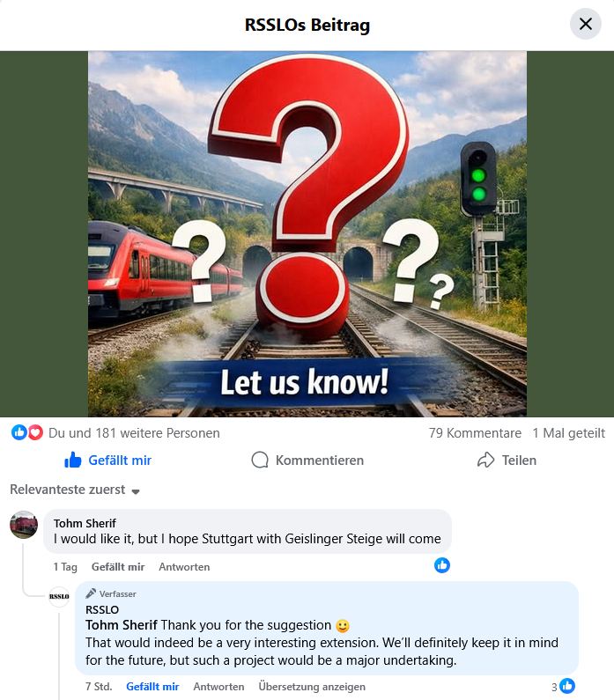Toggle Gefällt mir on RSSLO's reply

click(152, 687)
